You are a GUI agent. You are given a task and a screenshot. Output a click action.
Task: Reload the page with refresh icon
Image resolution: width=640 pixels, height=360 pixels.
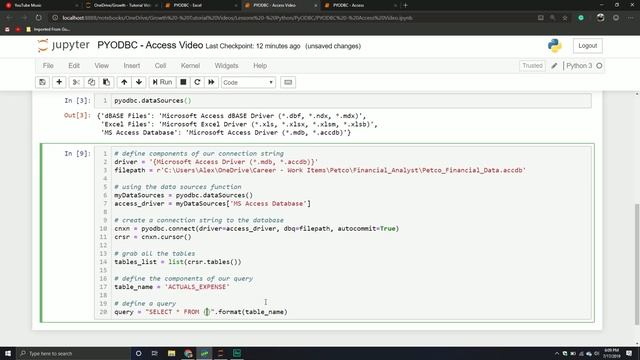click(38, 18)
